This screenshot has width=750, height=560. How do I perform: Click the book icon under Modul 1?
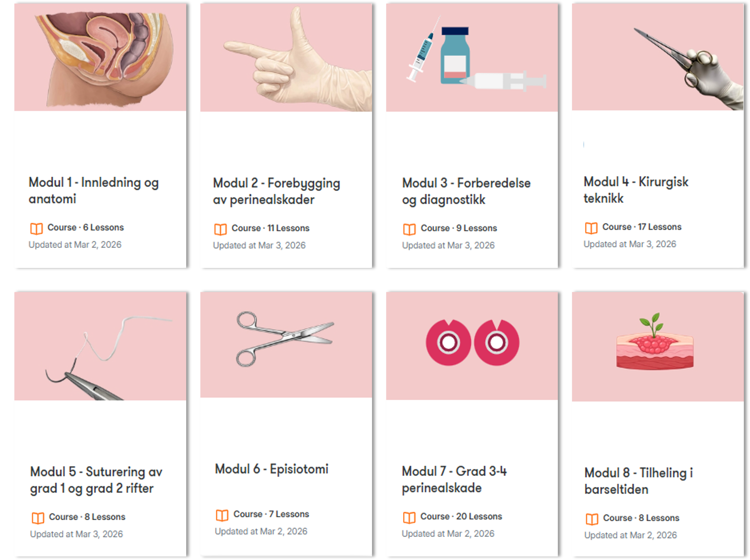36,229
